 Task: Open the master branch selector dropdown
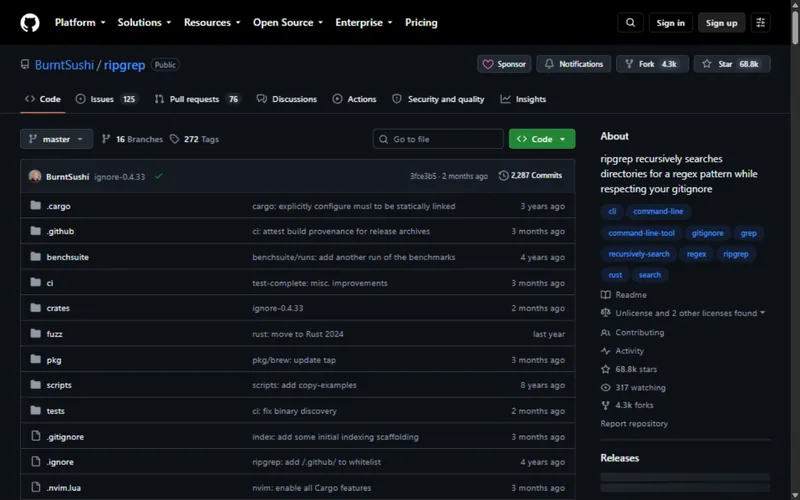57,139
